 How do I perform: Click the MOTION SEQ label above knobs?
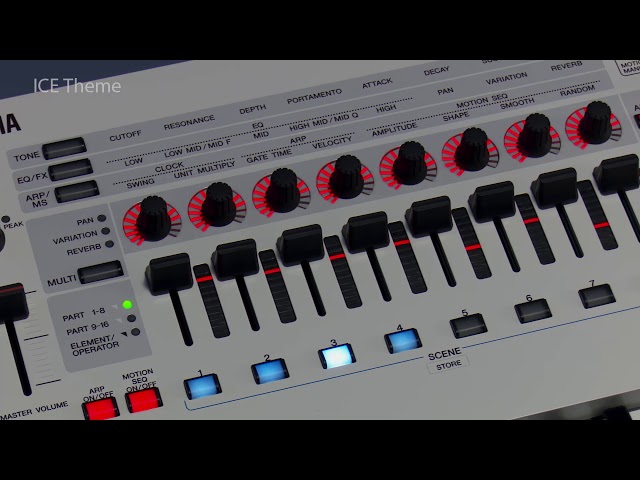point(482,100)
